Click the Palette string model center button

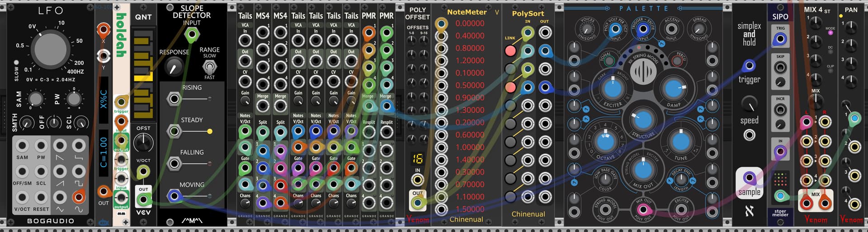click(x=643, y=71)
